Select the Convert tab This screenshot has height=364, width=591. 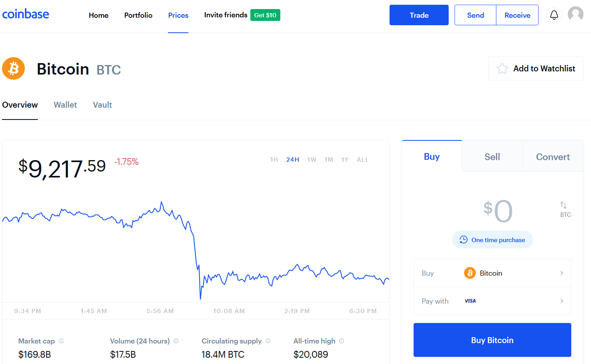[553, 157]
